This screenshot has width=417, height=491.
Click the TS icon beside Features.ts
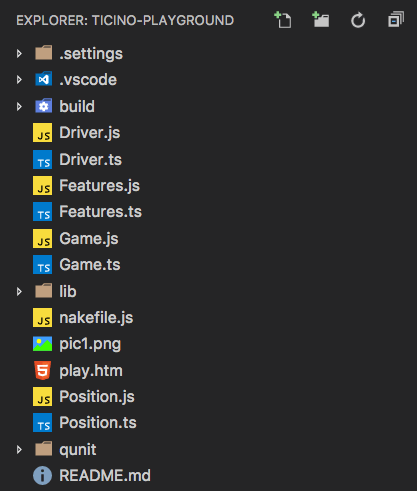click(x=42, y=211)
